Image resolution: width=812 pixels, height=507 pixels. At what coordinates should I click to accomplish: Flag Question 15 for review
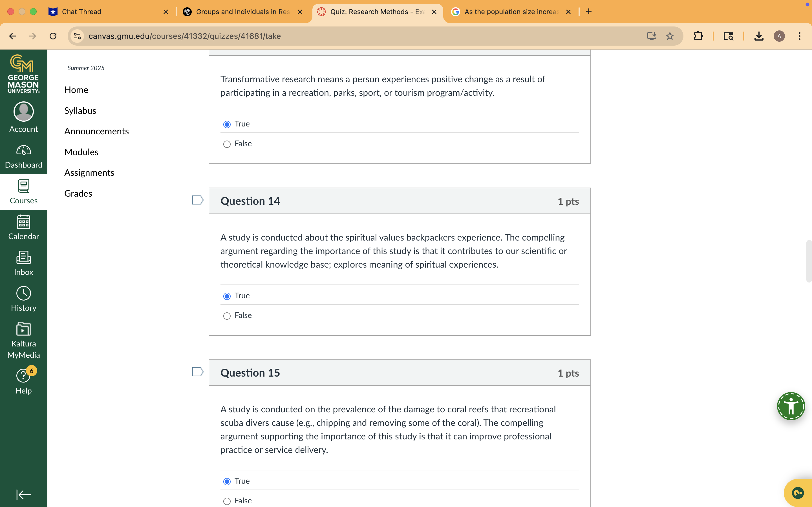(x=197, y=372)
